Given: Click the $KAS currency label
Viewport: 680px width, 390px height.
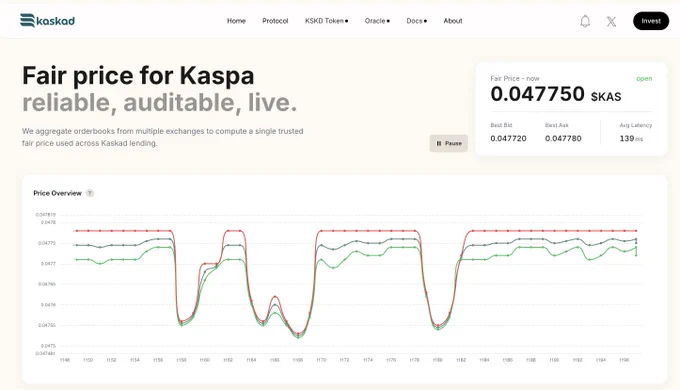Looking at the screenshot, I should pos(606,97).
